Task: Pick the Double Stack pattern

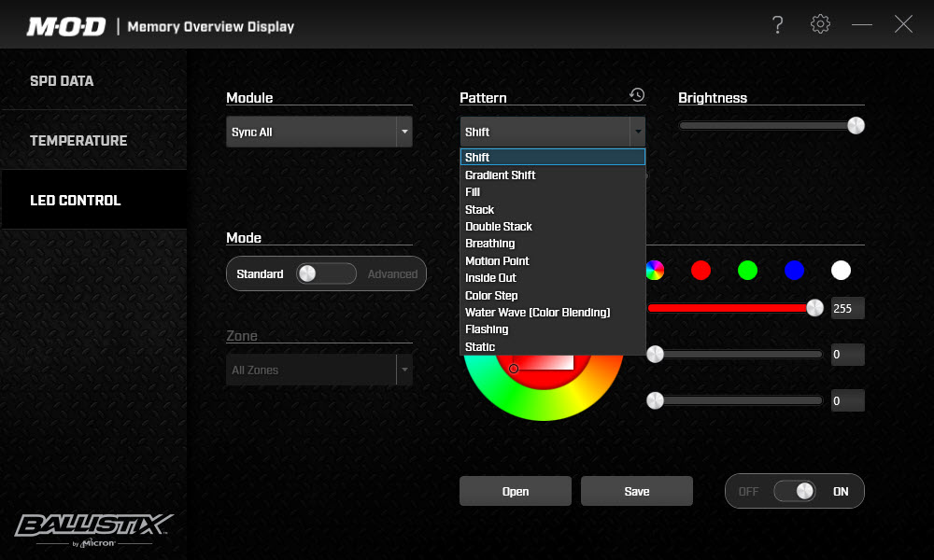Action: pyautogui.click(x=553, y=226)
